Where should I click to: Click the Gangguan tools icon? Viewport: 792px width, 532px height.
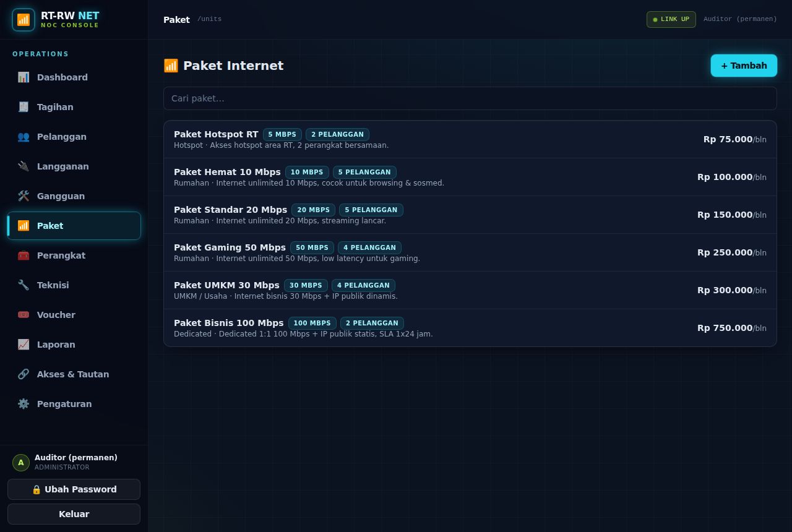24,196
